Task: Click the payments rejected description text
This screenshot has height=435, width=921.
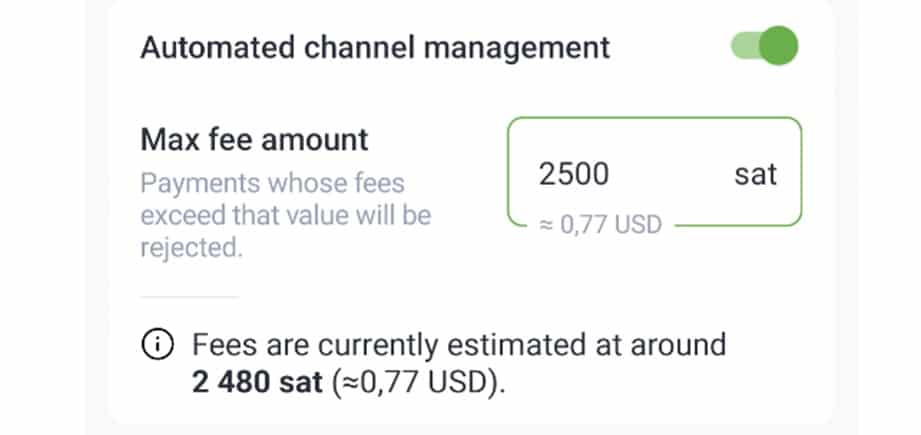Action: (285, 216)
